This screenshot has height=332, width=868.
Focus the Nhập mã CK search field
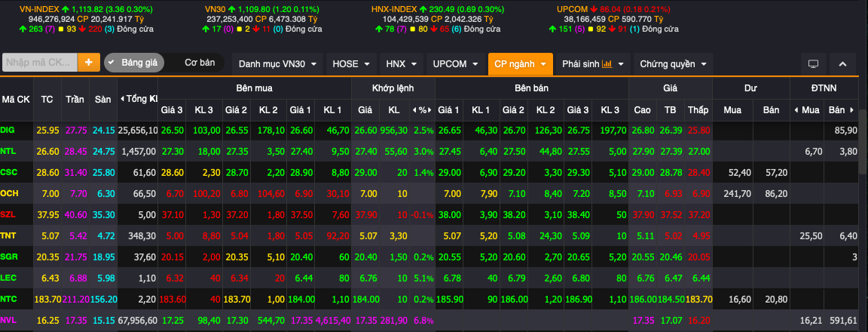point(40,63)
